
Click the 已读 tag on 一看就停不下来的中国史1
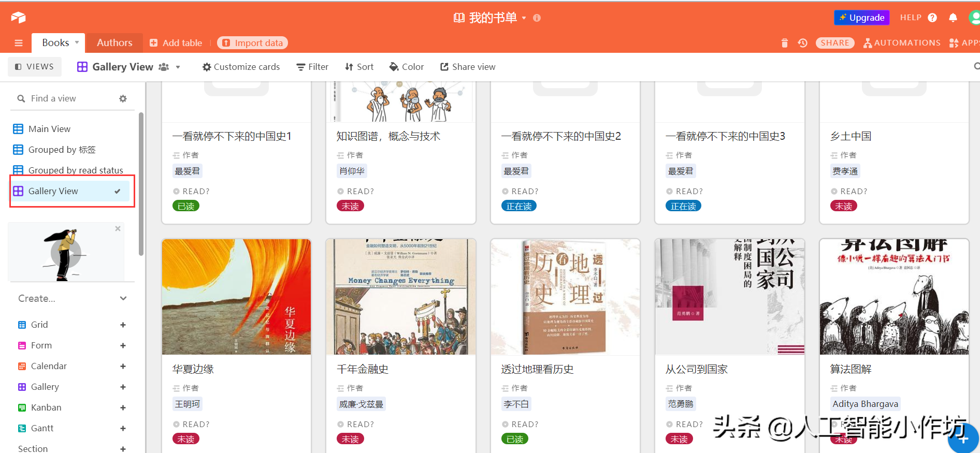[186, 206]
